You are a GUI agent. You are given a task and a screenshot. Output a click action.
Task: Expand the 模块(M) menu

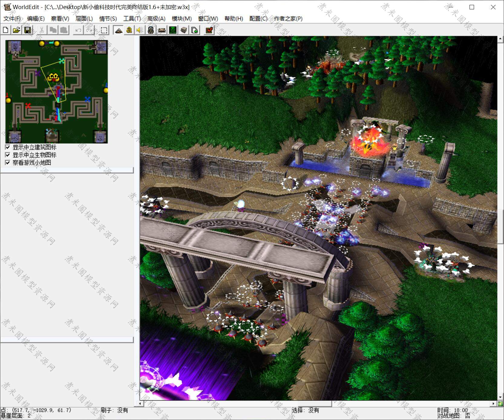tap(182, 18)
